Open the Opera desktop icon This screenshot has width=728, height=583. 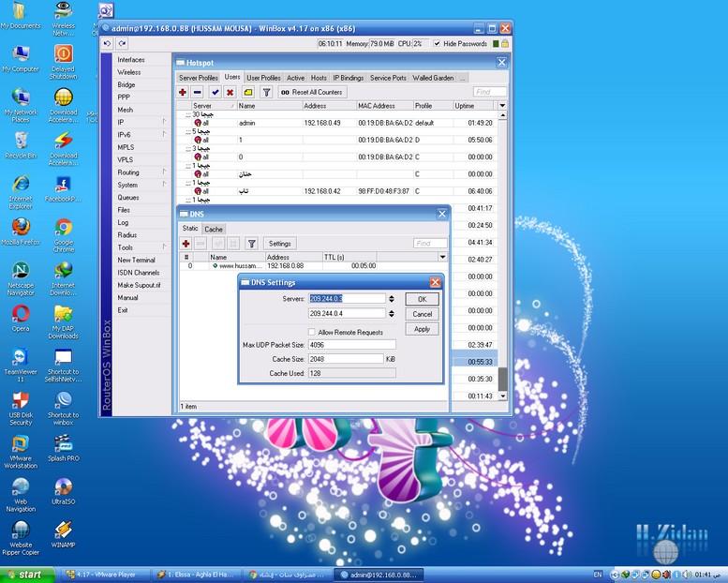pyautogui.click(x=21, y=318)
